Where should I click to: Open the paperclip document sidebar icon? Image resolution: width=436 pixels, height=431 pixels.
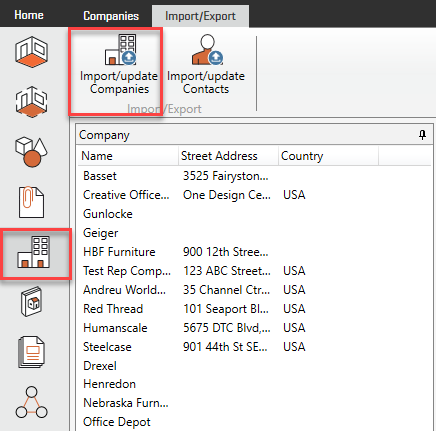[31, 202]
